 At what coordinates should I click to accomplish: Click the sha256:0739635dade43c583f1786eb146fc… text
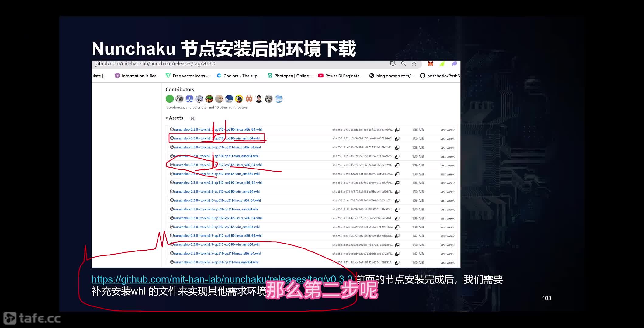(362, 130)
